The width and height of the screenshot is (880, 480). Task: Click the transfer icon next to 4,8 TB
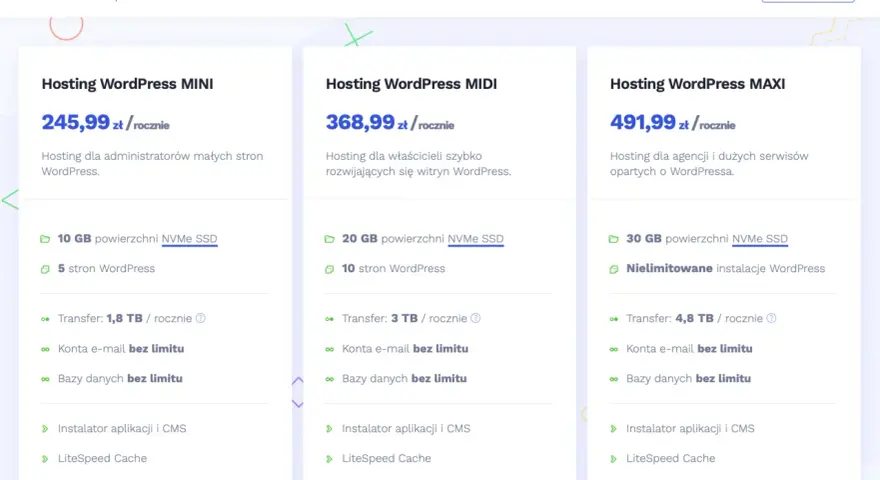(613, 319)
